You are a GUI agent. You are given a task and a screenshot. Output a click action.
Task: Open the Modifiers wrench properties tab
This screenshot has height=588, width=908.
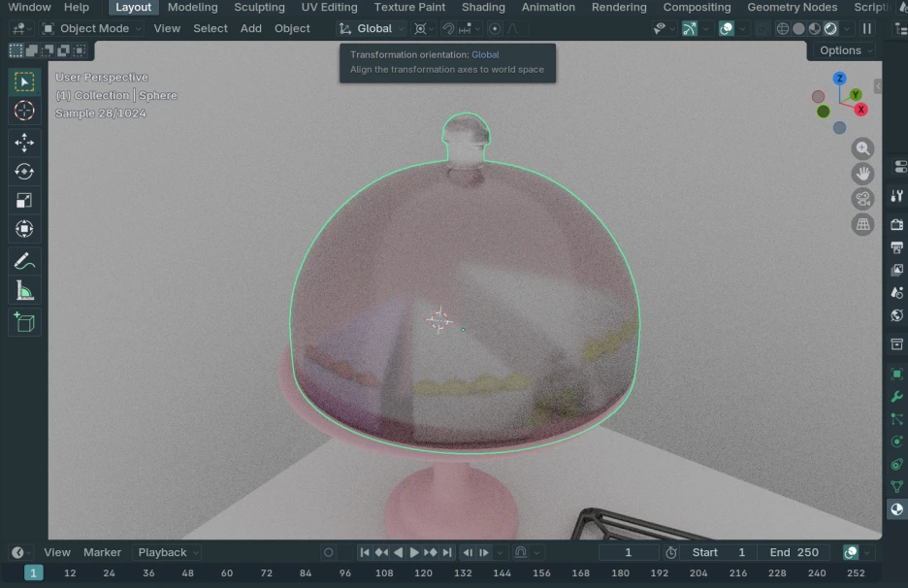(x=896, y=397)
